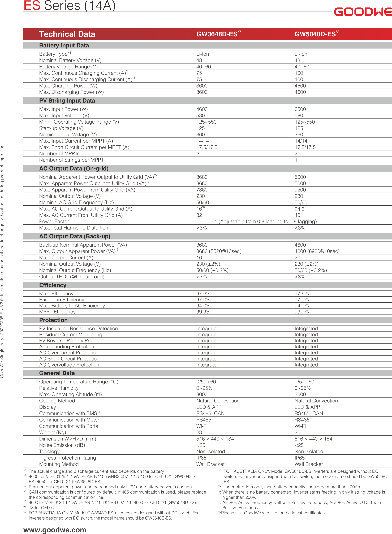Select the 'AC Output Data (On-grid)' heading
The image size is (392, 534).
point(74,168)
